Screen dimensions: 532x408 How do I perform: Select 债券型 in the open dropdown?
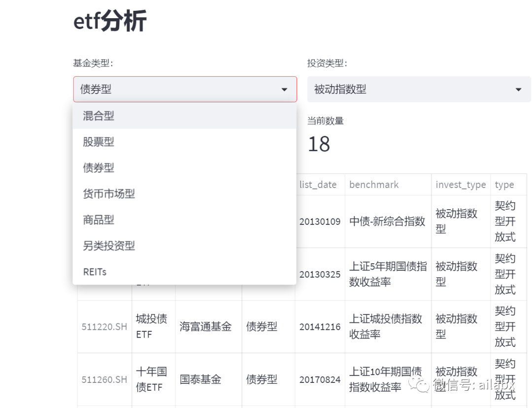(x=99, y=167)
